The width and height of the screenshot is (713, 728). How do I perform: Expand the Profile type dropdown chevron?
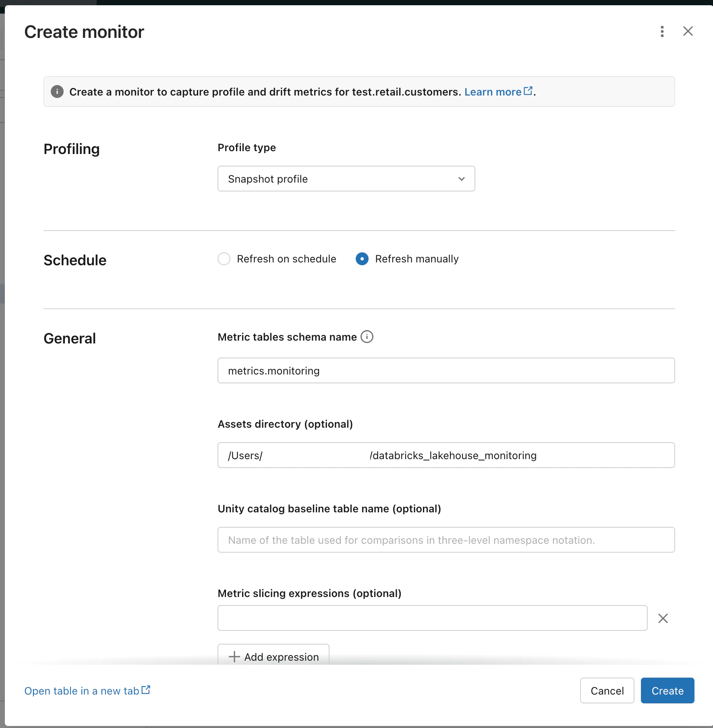[462, 179]
